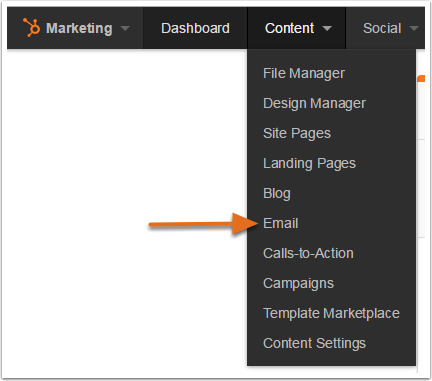Select Site Pages in the dropdown

pyautogui.click(x=297, y=133)
